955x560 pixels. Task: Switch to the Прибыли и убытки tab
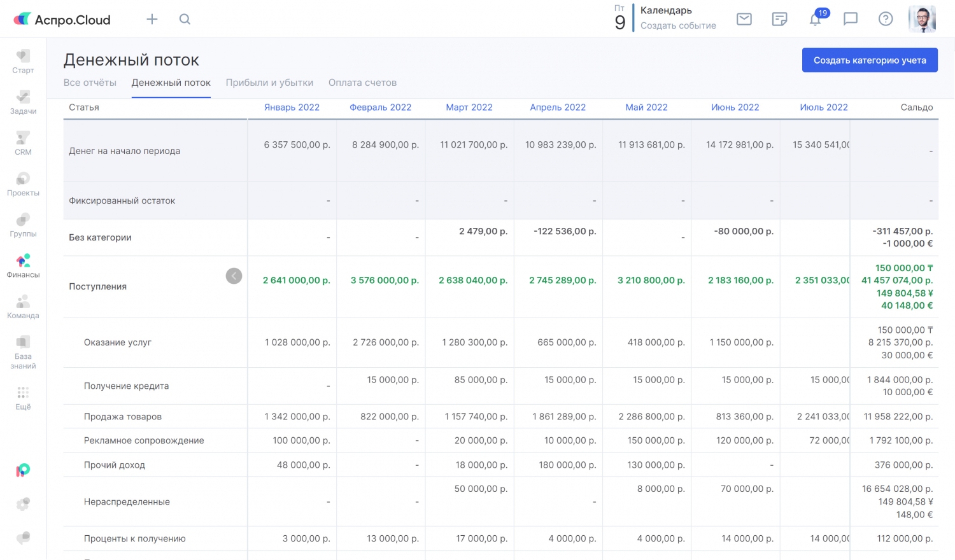(269, 83)
